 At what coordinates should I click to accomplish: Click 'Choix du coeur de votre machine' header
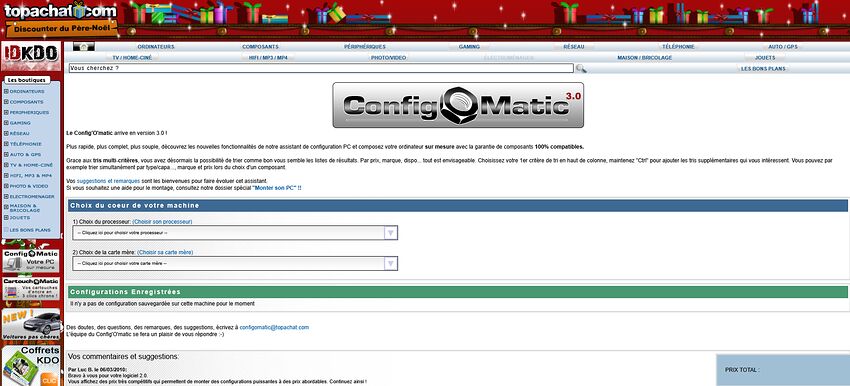(458, 205)
